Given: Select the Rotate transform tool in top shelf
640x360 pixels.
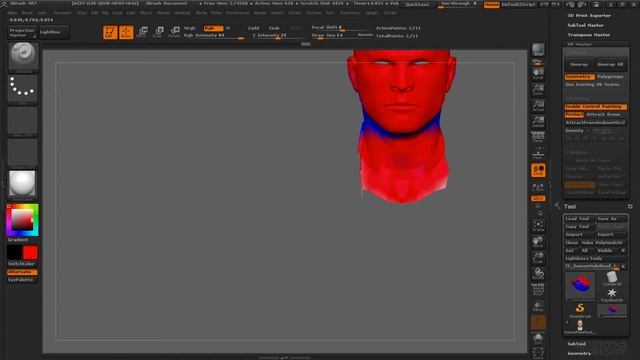Looking at the screenshot, I should pyautogui.click(x=174, y=32).
